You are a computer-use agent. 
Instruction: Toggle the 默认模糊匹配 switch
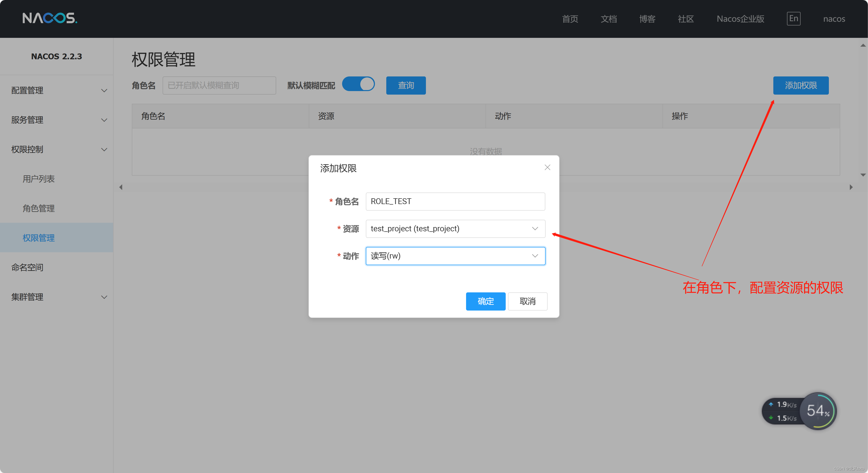pos(358,84)
